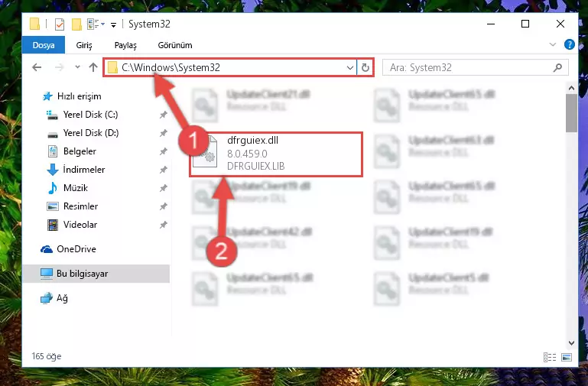
Task: Click the pin icon beside Müzik
Action: click(163, 188)
